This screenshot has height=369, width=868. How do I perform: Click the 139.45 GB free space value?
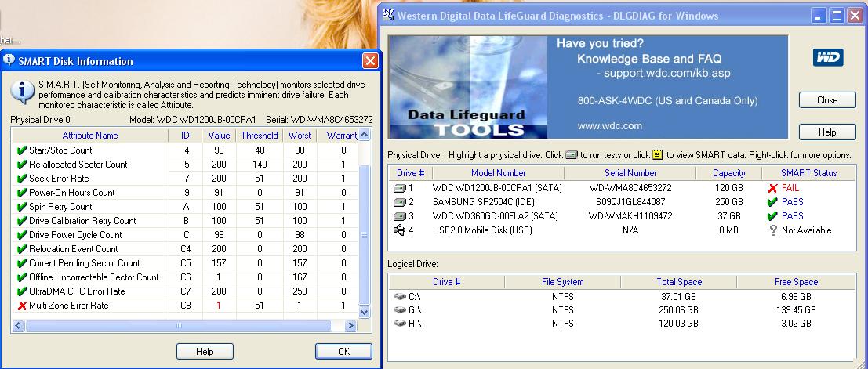(x=796, y=309)
